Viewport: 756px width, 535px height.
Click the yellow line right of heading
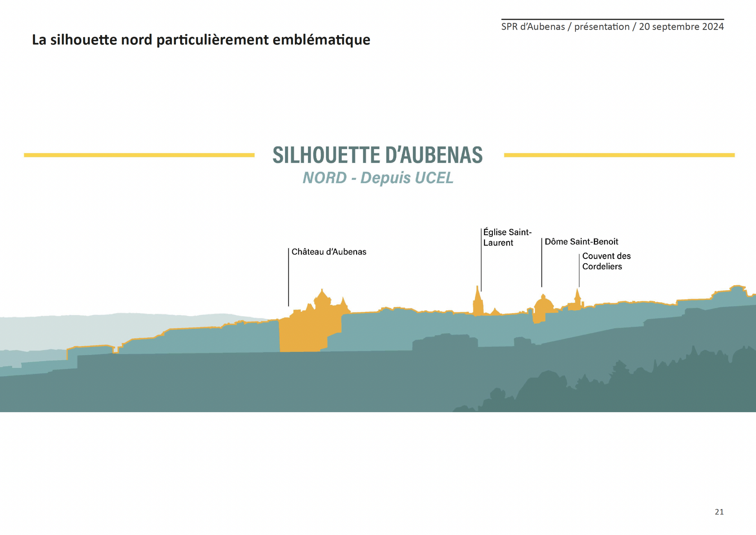[x=619, y=155]
